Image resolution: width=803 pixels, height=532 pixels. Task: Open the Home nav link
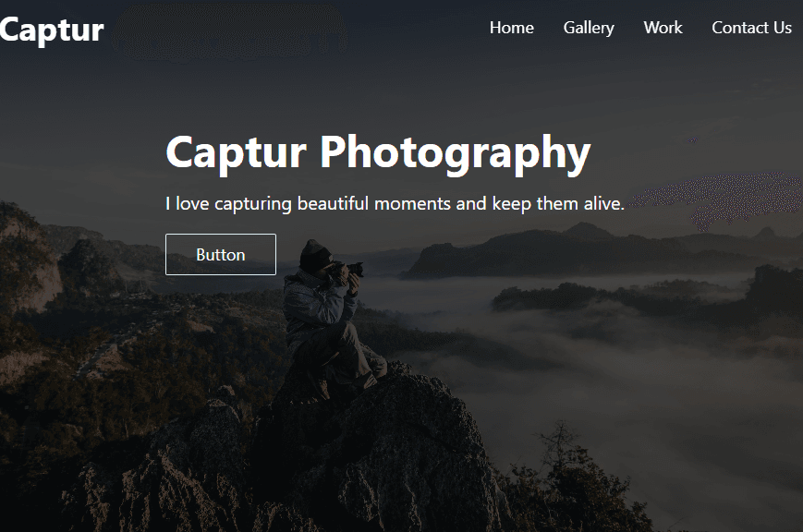coord(511,28)
